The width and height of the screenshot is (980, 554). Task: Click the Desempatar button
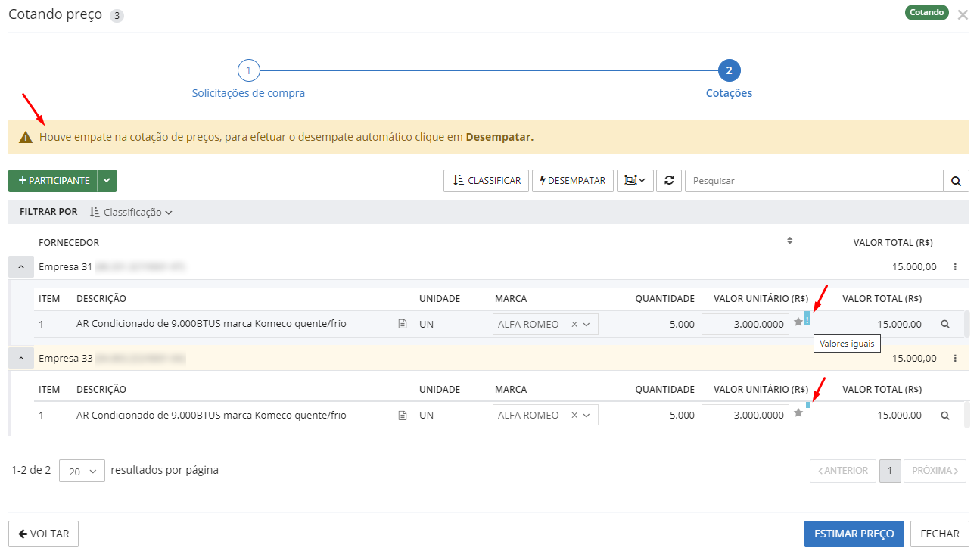click(x=572, y=181)
